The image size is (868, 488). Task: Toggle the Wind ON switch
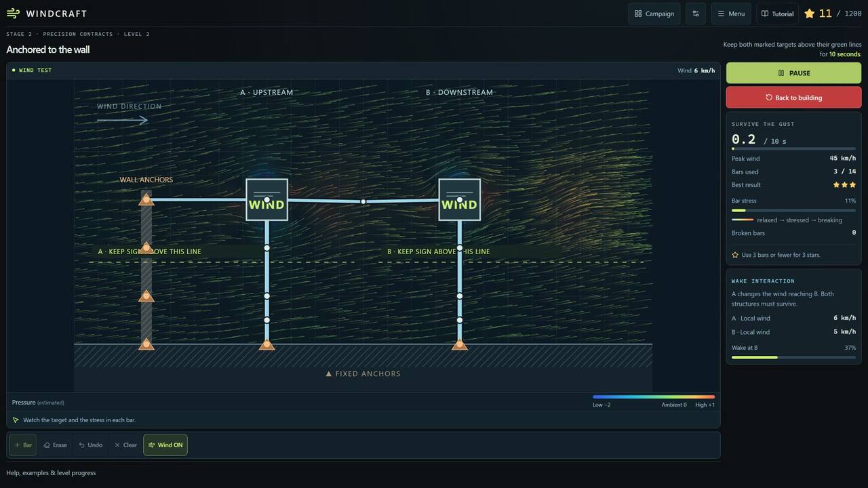[x=165, y=445]
